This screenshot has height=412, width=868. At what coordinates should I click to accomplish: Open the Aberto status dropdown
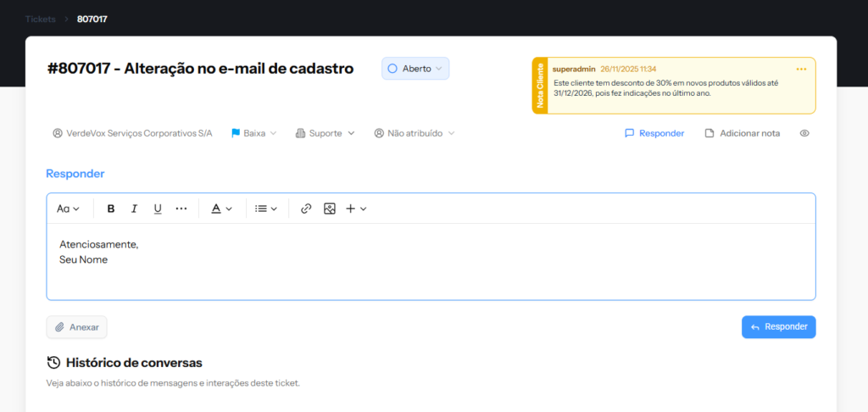click(415, 69)
